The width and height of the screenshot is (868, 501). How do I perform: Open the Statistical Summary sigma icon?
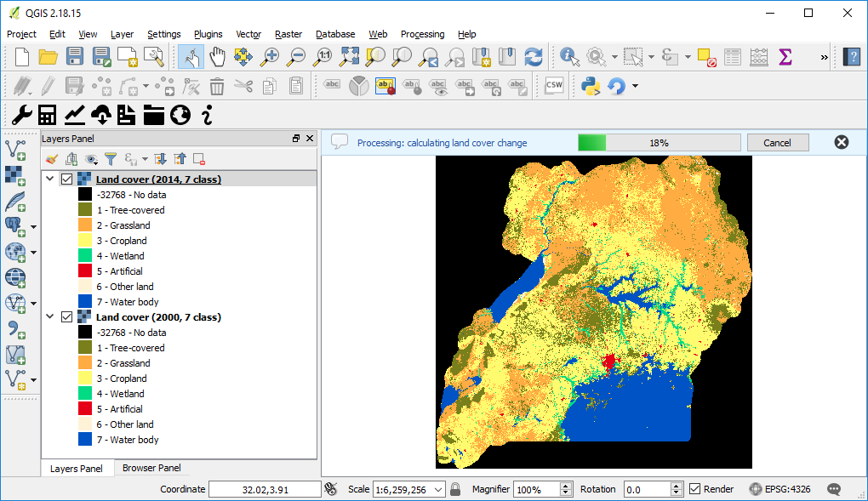coord(785,57)
